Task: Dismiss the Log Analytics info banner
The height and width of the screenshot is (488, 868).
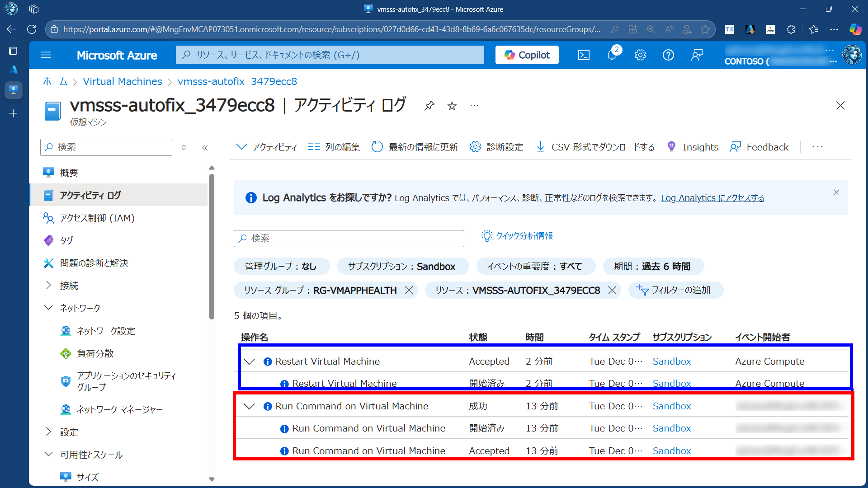Action: pyautogui.click(x=836, y=192)
